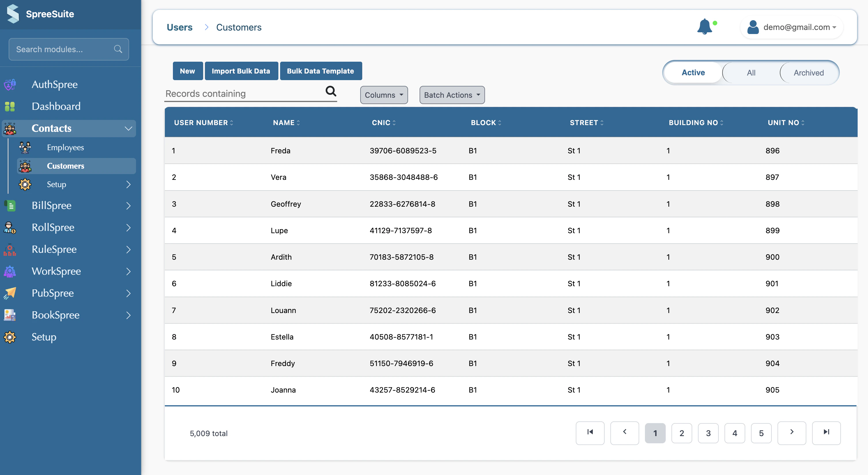
Task: Open the Batch Actions dropdown
Action: coord(452,95)
